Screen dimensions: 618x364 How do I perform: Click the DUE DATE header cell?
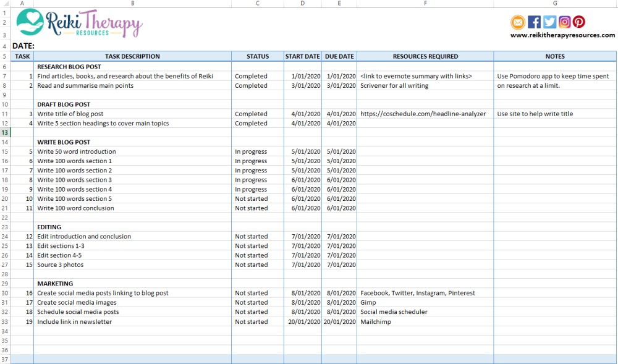pyautogui.click(x=339, y=56)
